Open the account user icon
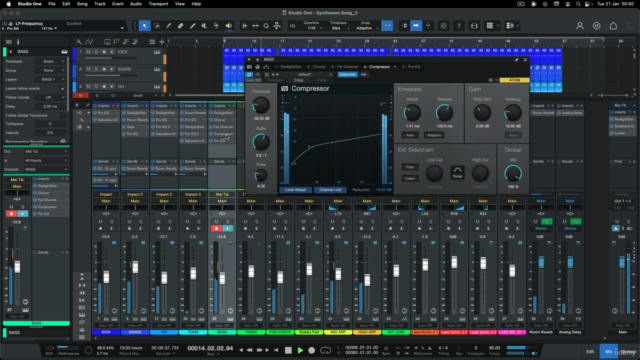 (x=580, y=26)
